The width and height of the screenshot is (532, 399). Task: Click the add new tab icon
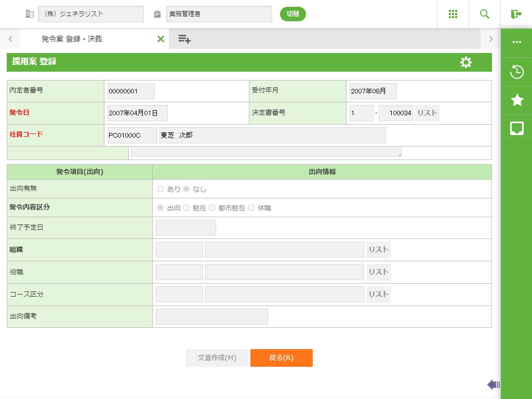coord(184,39)
